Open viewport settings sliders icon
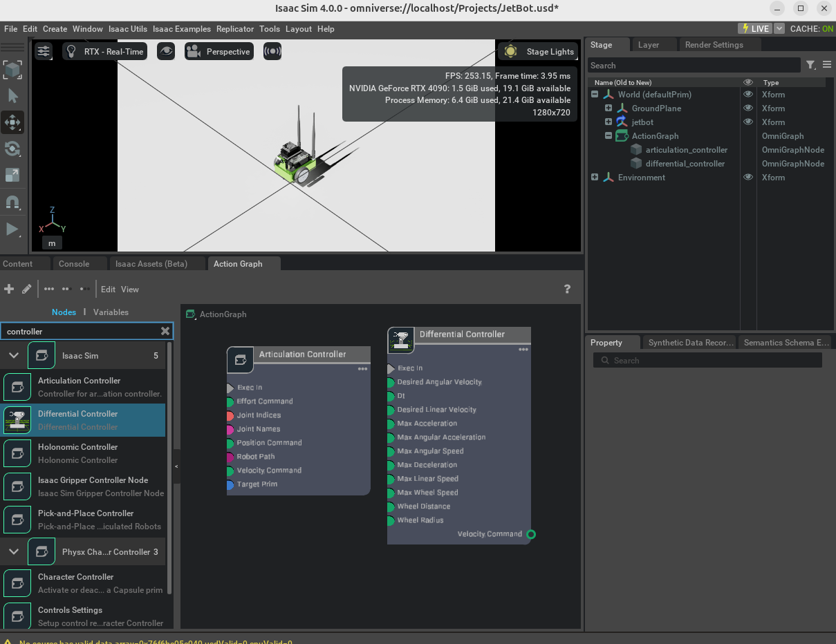The height and width of the screenshot is (644, 836). tap(44, 51)
